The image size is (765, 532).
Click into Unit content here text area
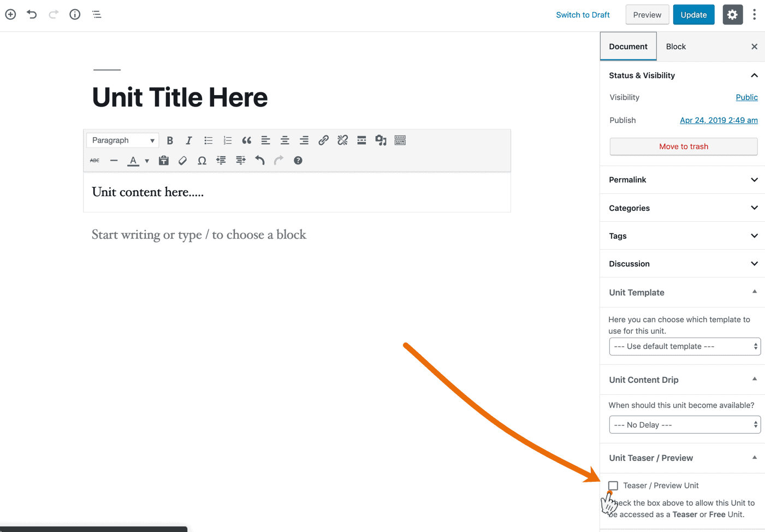coord(297,192)
